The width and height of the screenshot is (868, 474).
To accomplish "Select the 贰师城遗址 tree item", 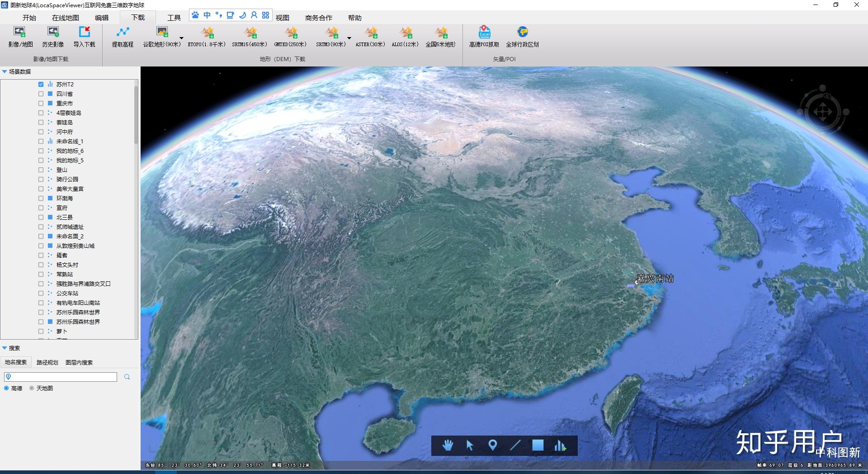I will pos(70,227).
